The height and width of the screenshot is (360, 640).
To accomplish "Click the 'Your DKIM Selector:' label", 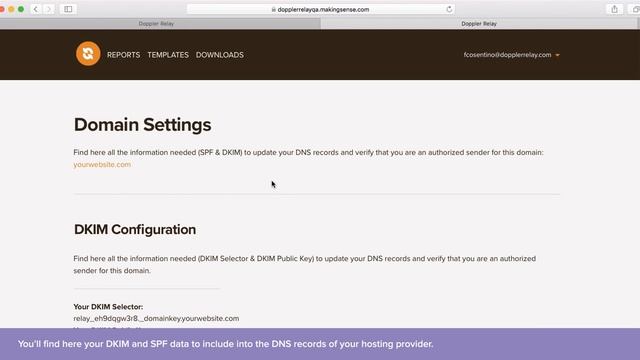I will (x=108, y=307).
